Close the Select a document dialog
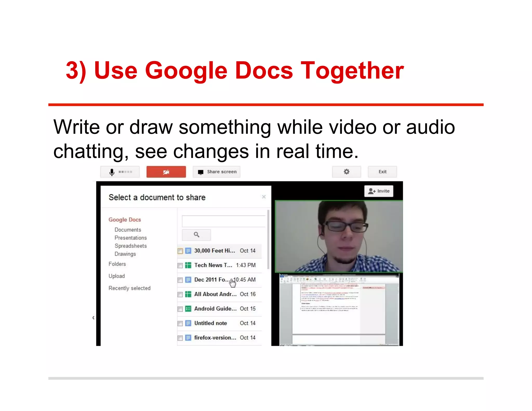This screenshot has height=411, width=532. [264, 197]
